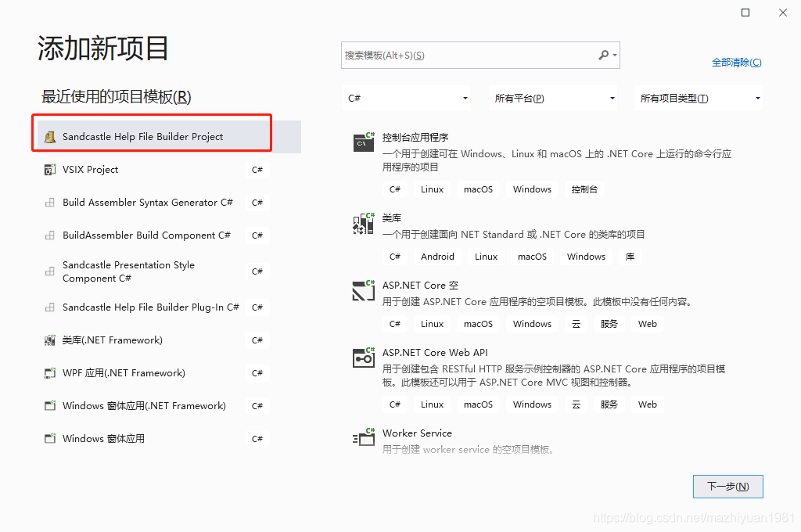Select the 类库 template title

(x=392, y=218)
